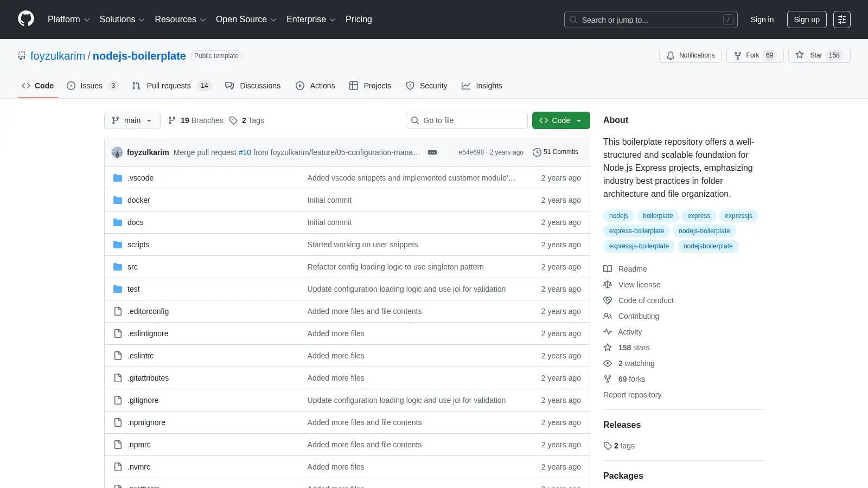
Task: Open the GitHub homepage logo
Action: [26, 19]
